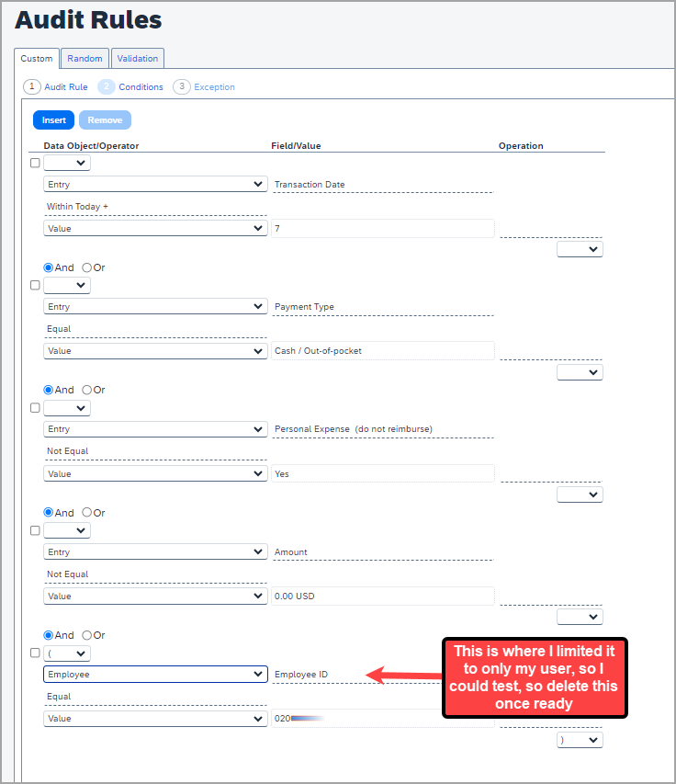Open the Validation tab
This screenshot has height=784, width=676.
138,59
